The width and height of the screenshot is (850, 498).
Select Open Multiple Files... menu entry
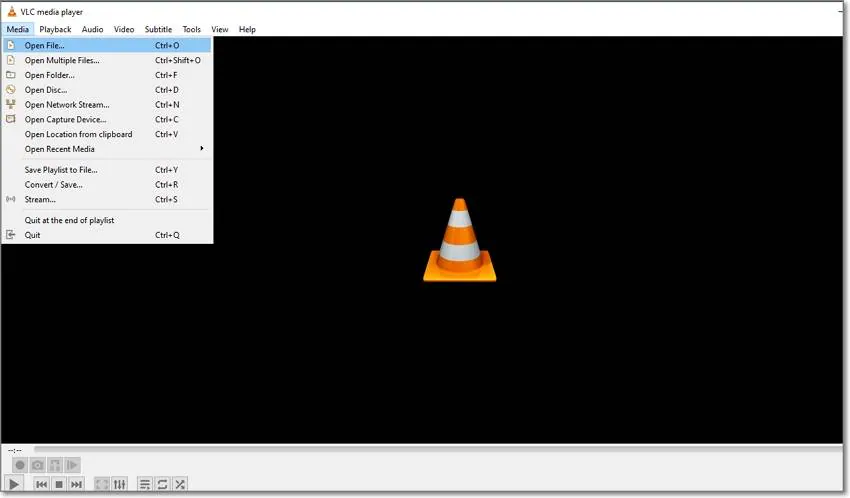click(x=107, y=60)
